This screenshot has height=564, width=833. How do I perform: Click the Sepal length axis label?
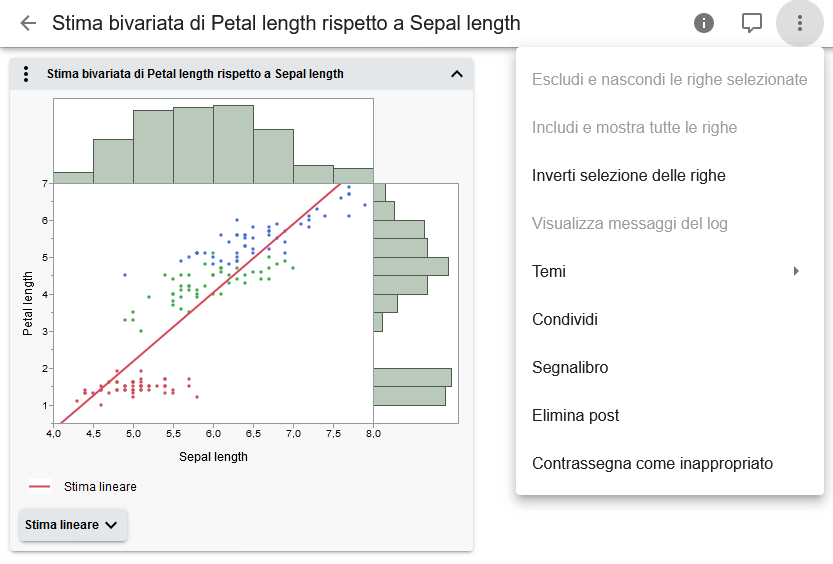213,457
